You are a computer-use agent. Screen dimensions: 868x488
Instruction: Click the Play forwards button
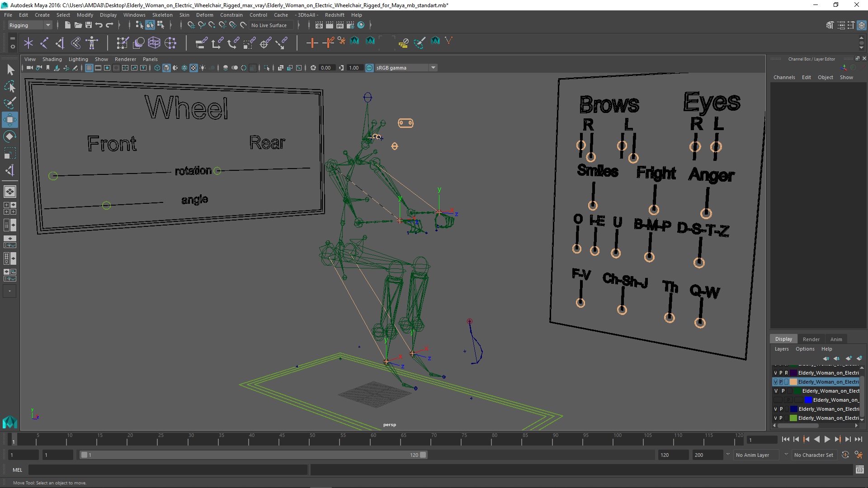[x=827, y=439]
